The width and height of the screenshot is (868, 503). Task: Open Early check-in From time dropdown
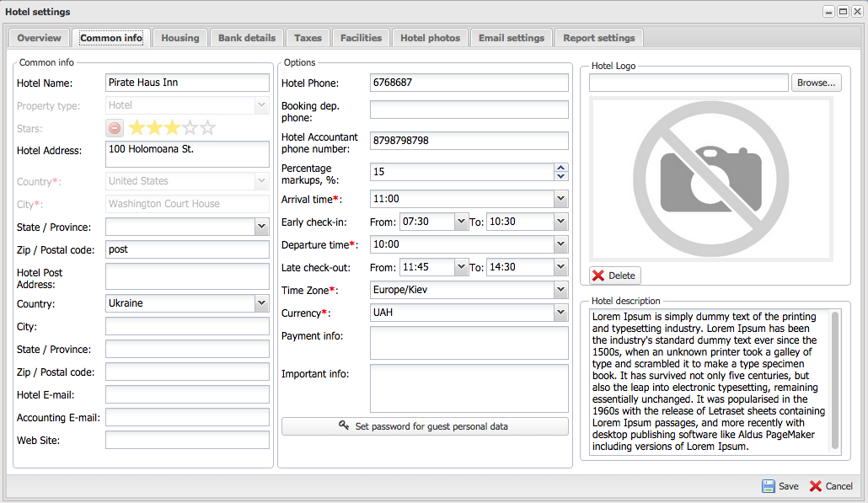point(461,222)
